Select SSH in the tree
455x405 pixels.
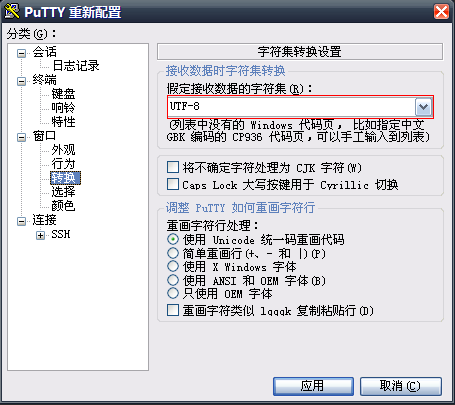(61, 234)
